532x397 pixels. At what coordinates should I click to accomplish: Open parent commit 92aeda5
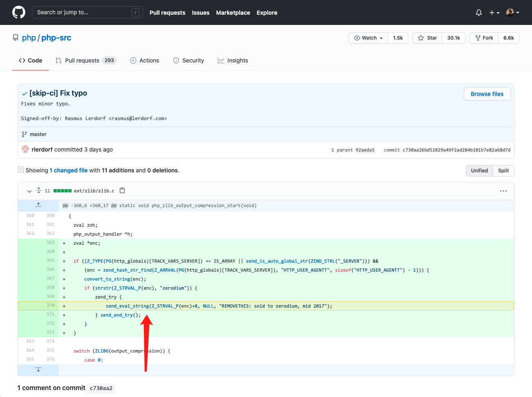pyautogui.click(x=365, y=150)
